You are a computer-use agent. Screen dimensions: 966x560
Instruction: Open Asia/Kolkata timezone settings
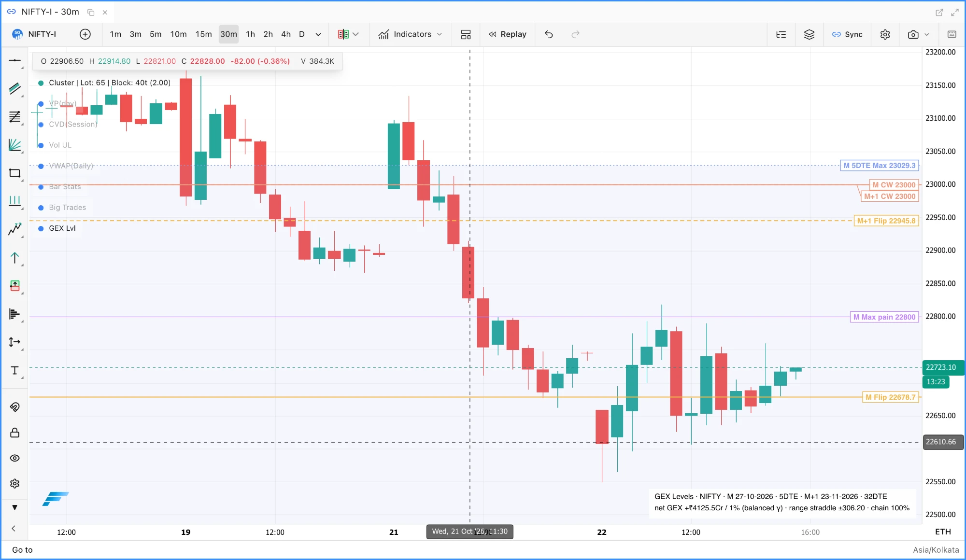tap(936, 550)
